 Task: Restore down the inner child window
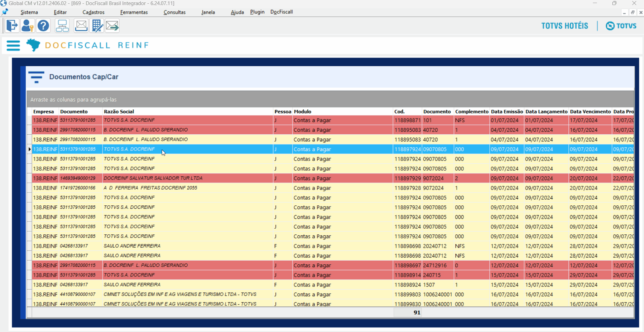click(633, 12)
